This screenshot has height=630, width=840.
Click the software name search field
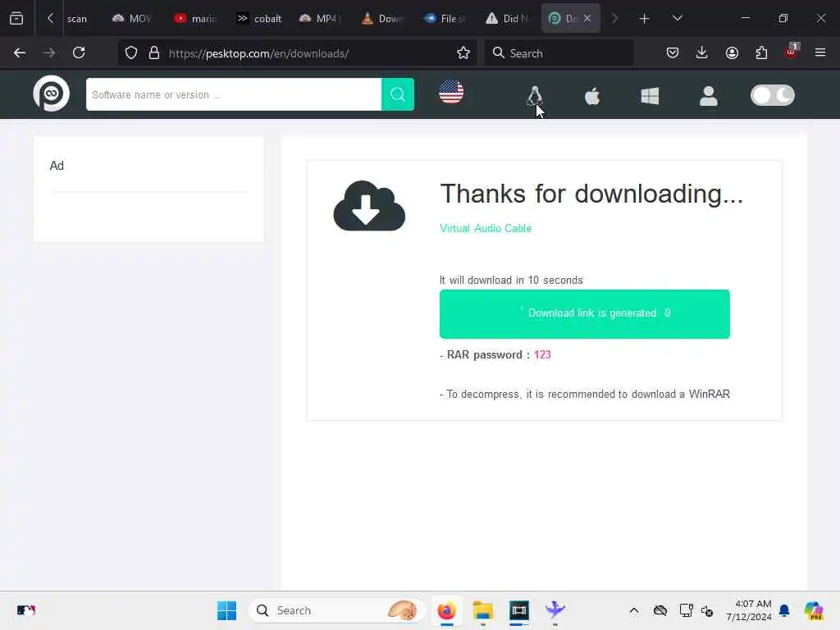coord(234,94)
